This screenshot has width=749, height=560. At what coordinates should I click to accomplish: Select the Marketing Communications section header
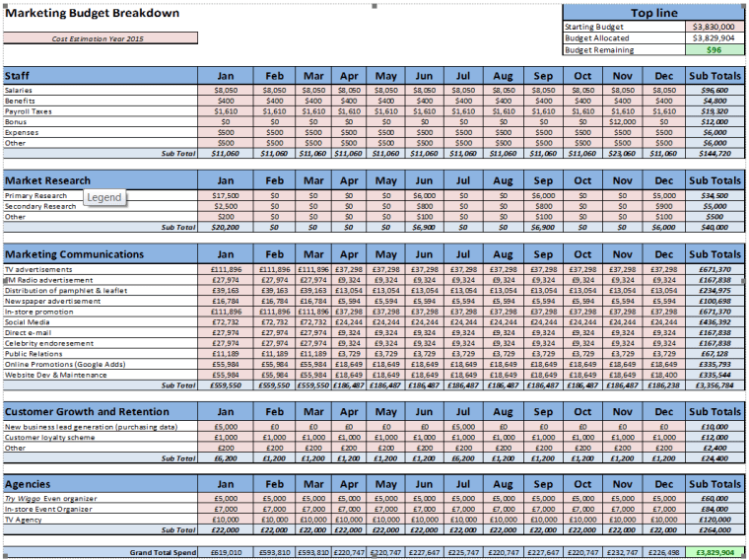pos(74,254)
